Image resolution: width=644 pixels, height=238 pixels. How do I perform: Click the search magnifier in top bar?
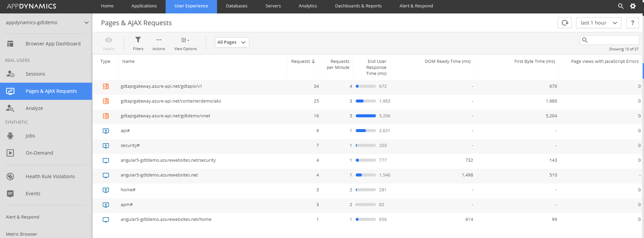pyautogui.click(x=621, y=6)
